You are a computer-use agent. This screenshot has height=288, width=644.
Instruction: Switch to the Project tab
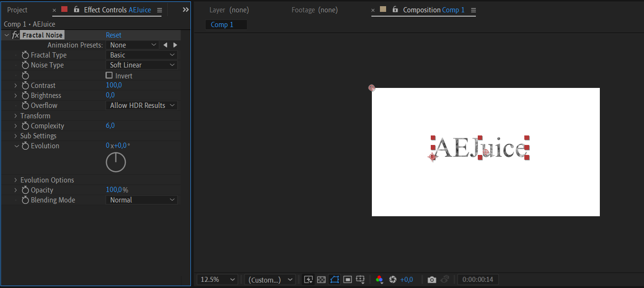click(17, 10)
